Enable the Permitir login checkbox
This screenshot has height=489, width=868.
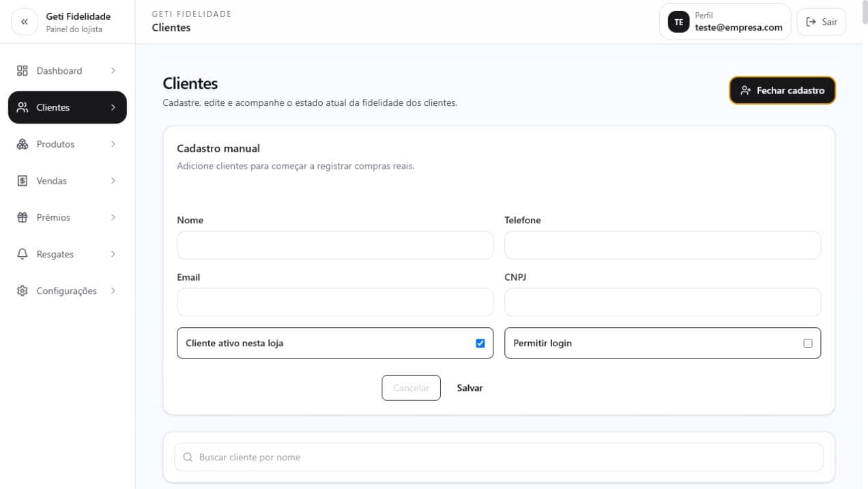pyautogui.click(x=808, y=344)
